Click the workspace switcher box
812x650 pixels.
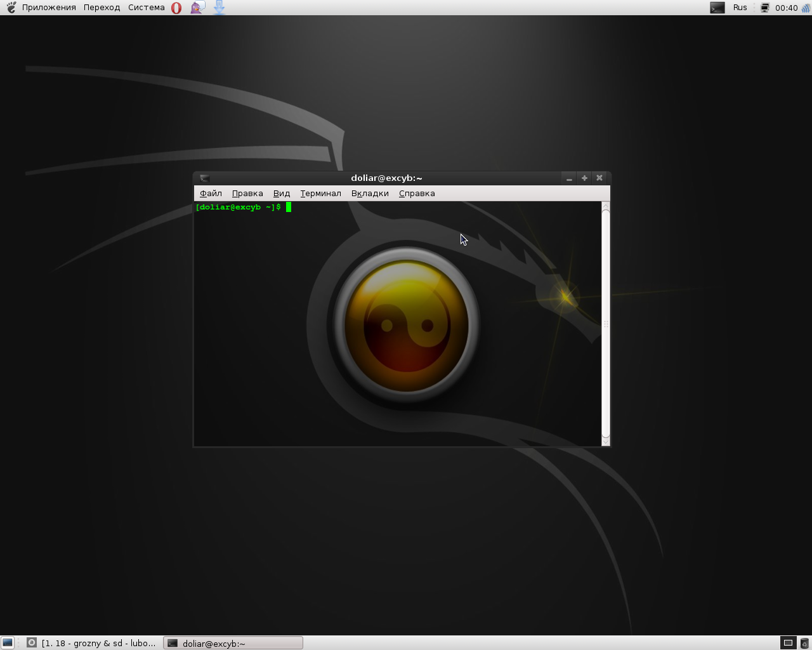(787, 642)
